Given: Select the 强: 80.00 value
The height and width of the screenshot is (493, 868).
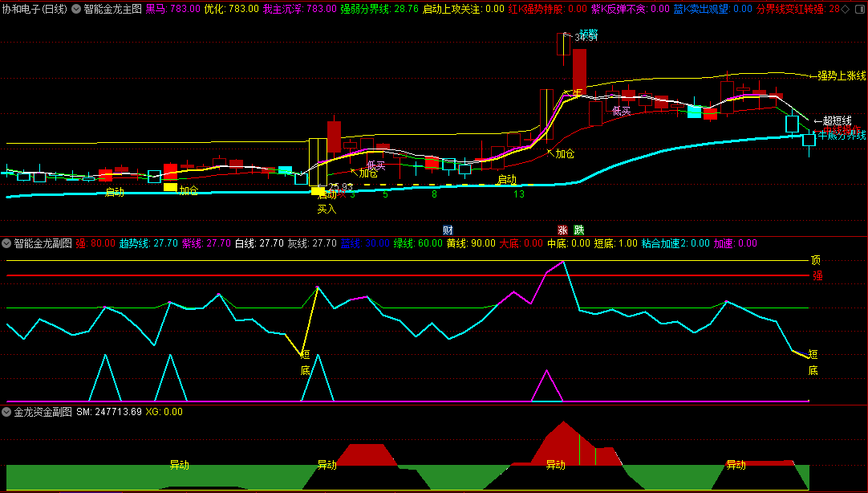Looking at the screenshot, I should point(95,243).
